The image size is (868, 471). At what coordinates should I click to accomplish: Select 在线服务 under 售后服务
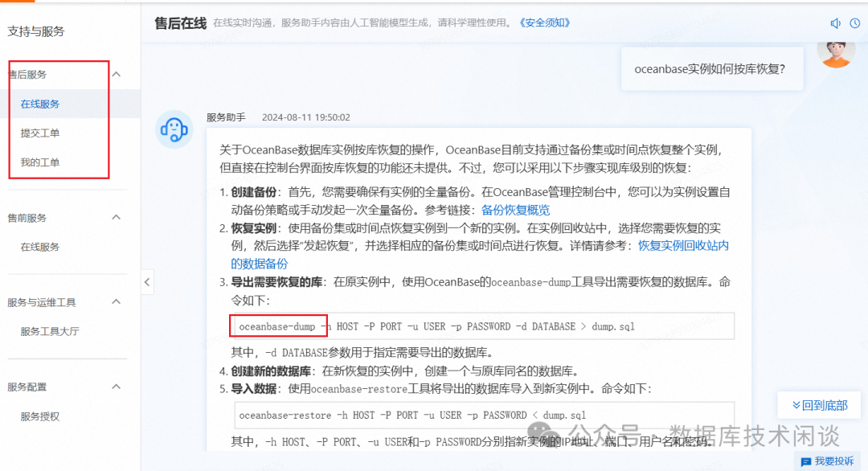[x=40, y=104]
